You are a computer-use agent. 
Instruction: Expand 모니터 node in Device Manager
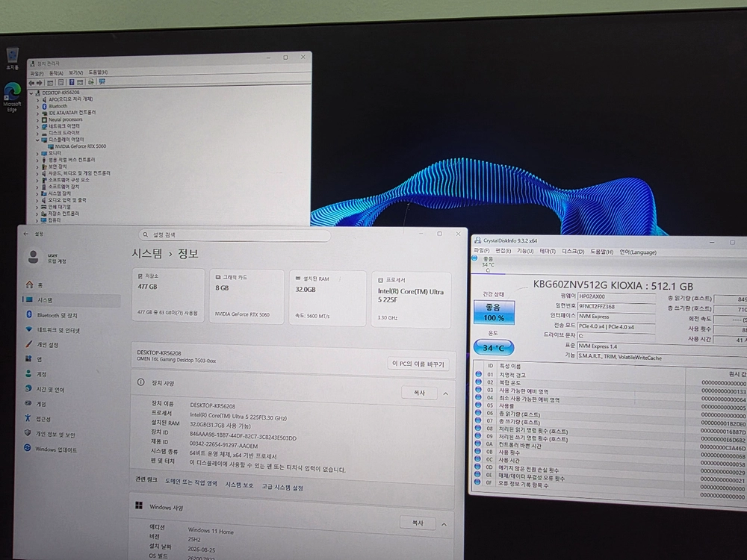click(x=37, y=154)
